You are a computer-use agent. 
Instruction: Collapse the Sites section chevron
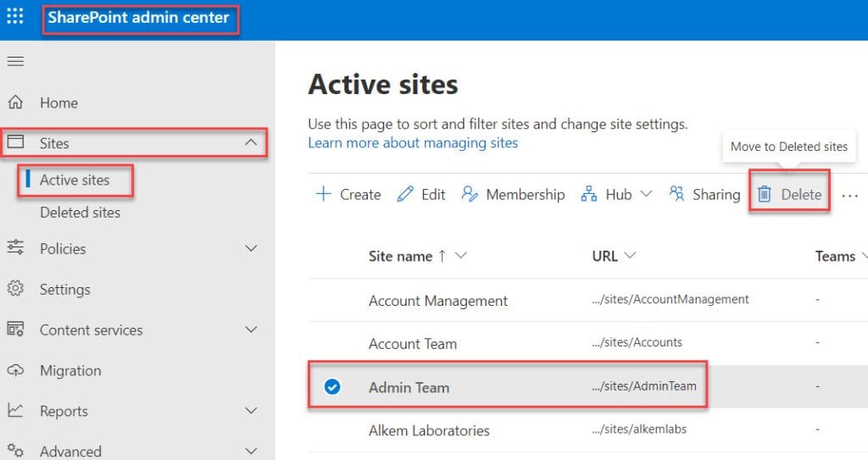pos(251,142)
